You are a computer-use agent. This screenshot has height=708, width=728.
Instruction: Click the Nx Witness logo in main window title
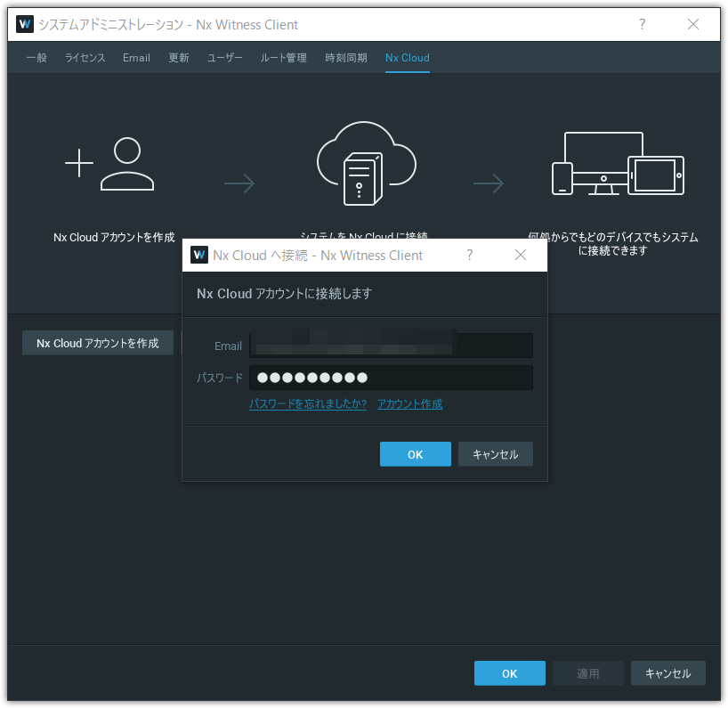point(25,24)
